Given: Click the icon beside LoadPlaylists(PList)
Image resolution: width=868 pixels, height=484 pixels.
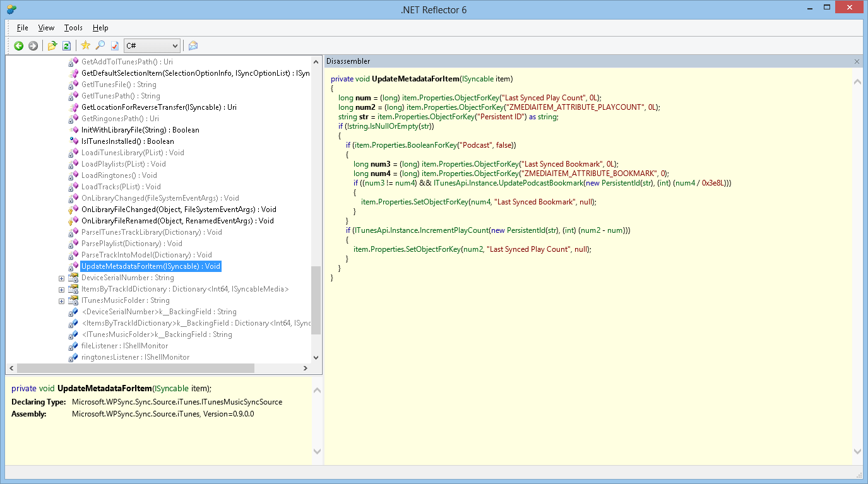Looking at the screenshot, I should click(73, 164).
